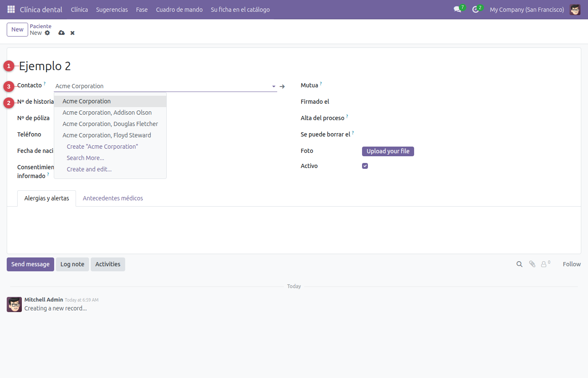This screenshot has width=588, height=378.
Task: Discard changes with the X icon
Action: 73,33
